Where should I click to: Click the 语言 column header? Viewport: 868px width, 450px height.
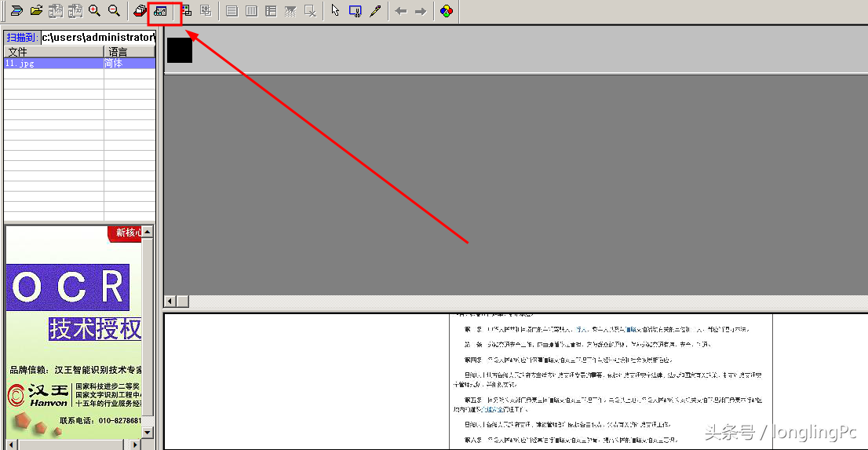[129, 52]
